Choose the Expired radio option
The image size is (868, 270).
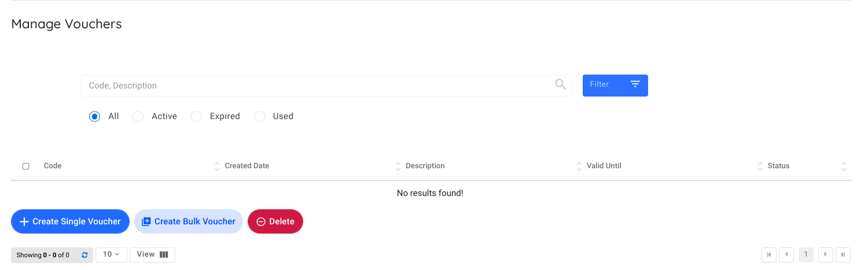coord(197,117)
